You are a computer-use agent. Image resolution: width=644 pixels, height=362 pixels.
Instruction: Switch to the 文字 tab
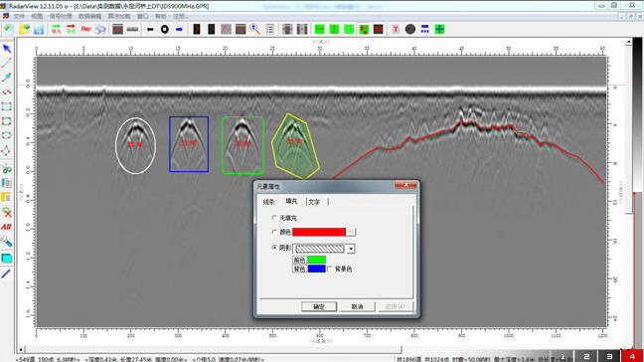click(314, 202)
